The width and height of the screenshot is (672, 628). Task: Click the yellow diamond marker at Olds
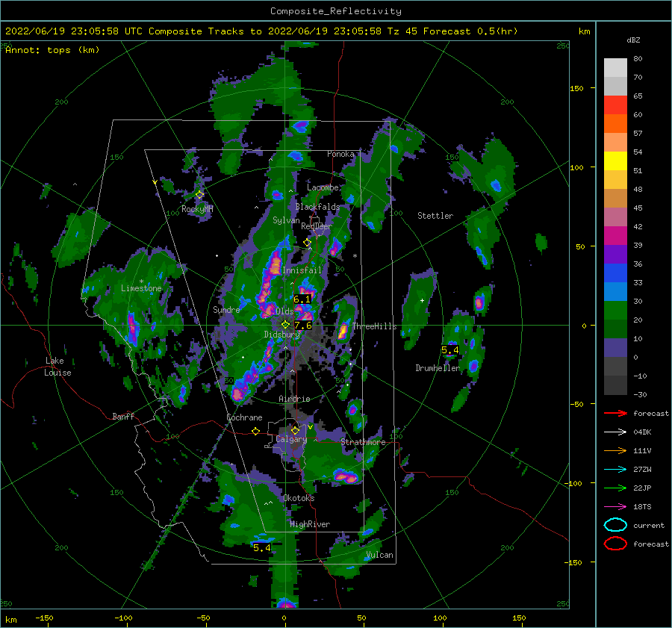click(x=285, y=325)
